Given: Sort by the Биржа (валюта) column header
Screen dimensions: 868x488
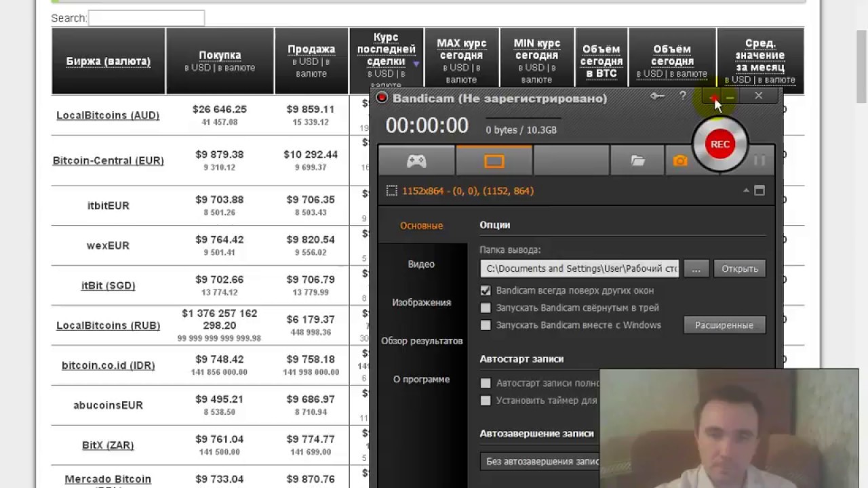Looking at the screenshot, I should [108, 61].
